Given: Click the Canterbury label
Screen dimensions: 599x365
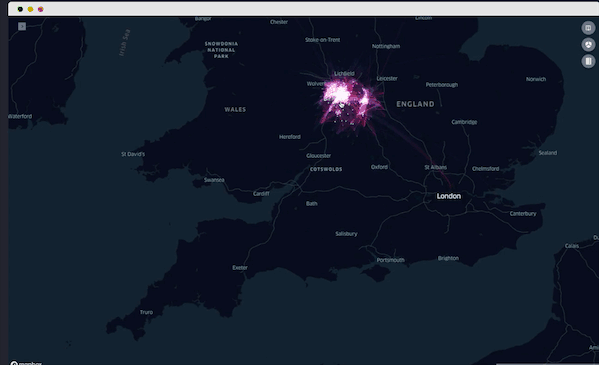Looking at the screenshot, I should click(523, 214).
